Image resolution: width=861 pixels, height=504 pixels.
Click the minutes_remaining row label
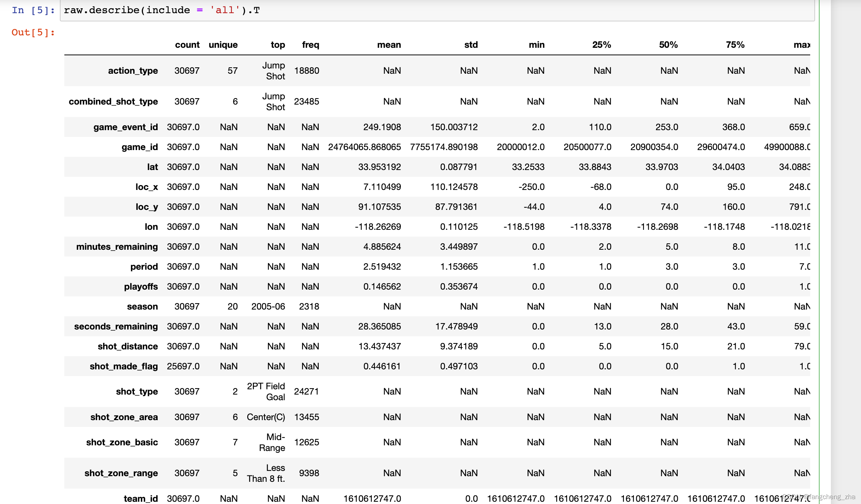click(x=117, y=247)
